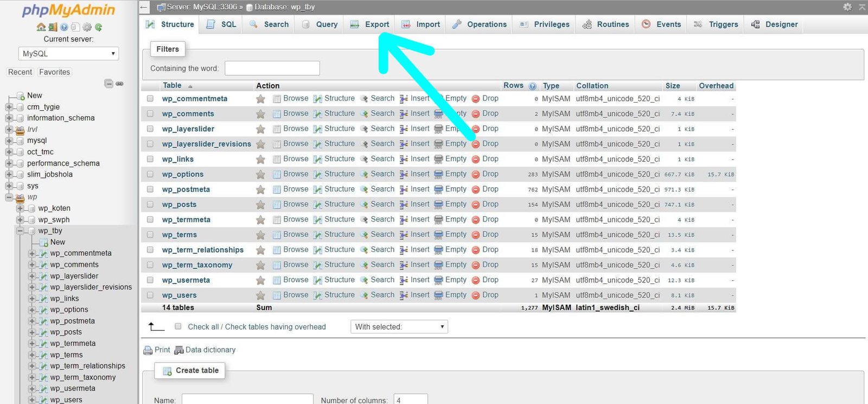868x404 pixels.
Task: Open the Export tab
Action: click(x=369, y=24)
